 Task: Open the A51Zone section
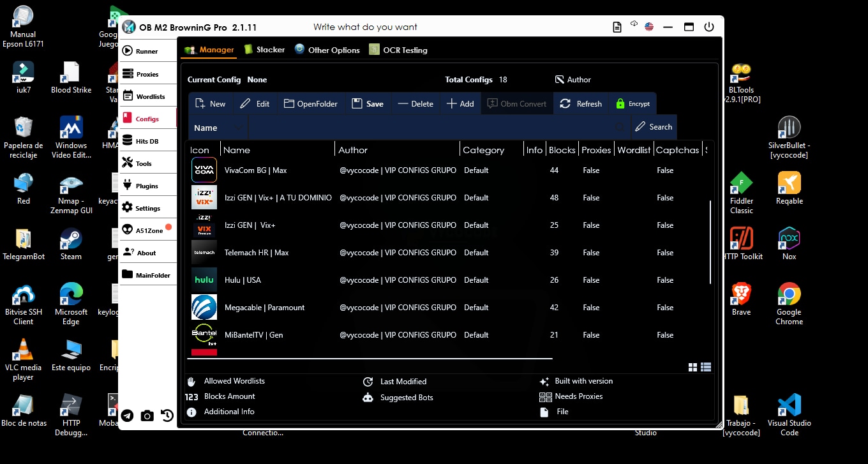tap(147, 230)
